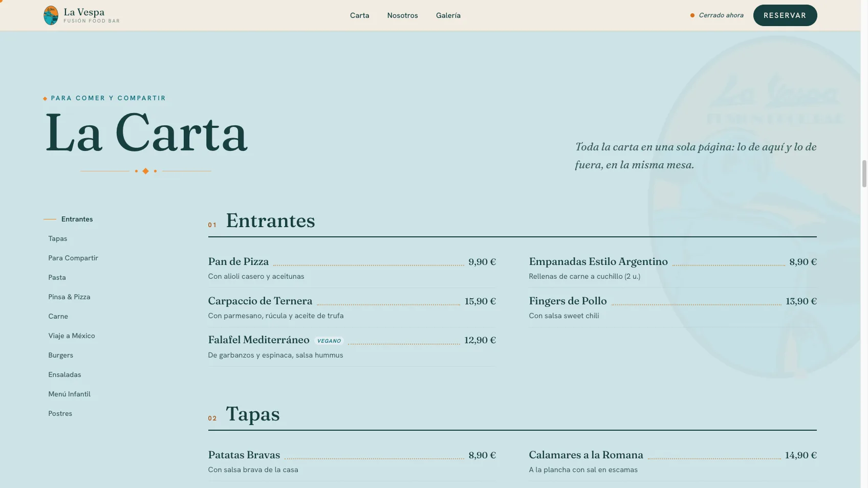The height and width of the screenshot is (488, 868).
Task: Click the Entrantes section heading
Action: click(270, 220)
